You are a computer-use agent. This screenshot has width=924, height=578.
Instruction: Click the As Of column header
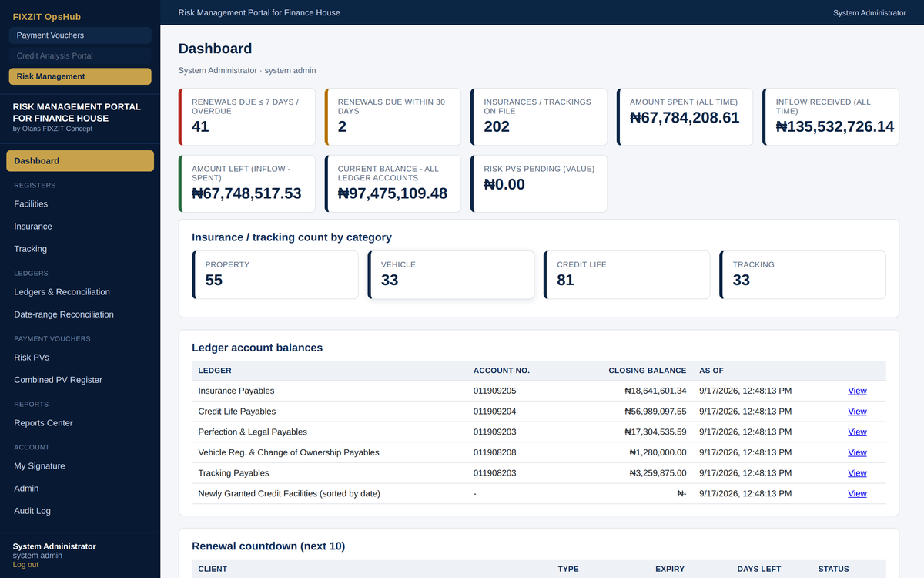[711, 371]
